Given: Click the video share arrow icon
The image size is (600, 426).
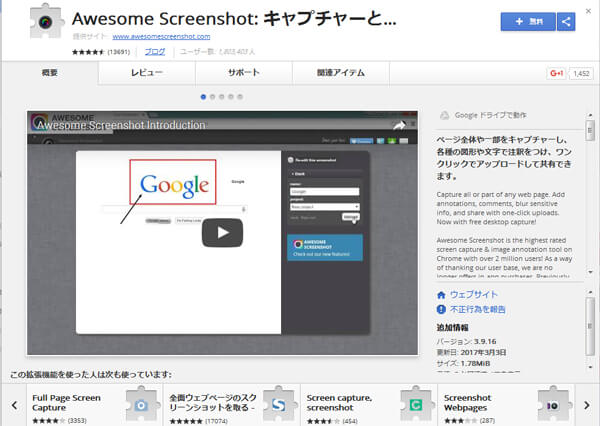Looking at the screenshot, I should coord(398,125).
